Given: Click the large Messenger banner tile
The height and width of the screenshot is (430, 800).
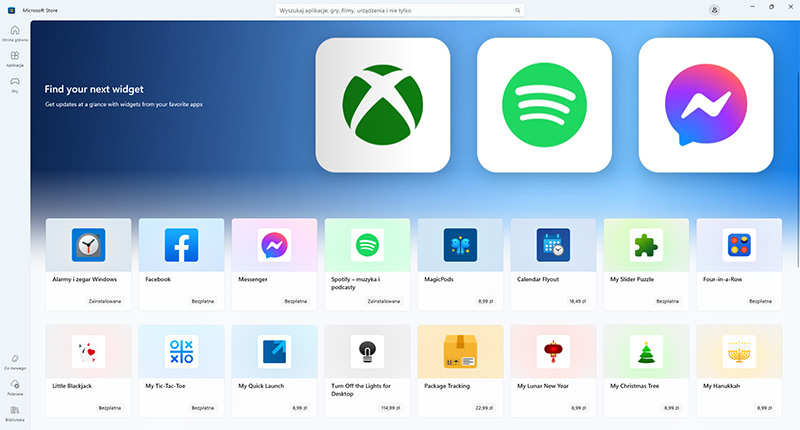Looking at the screenshot, I should (706, 105).
